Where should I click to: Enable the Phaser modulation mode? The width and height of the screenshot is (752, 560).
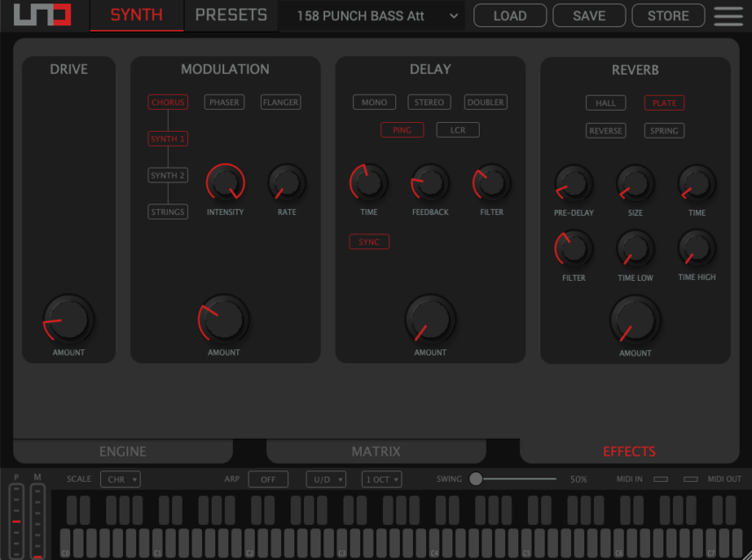[x=224, y=103]
